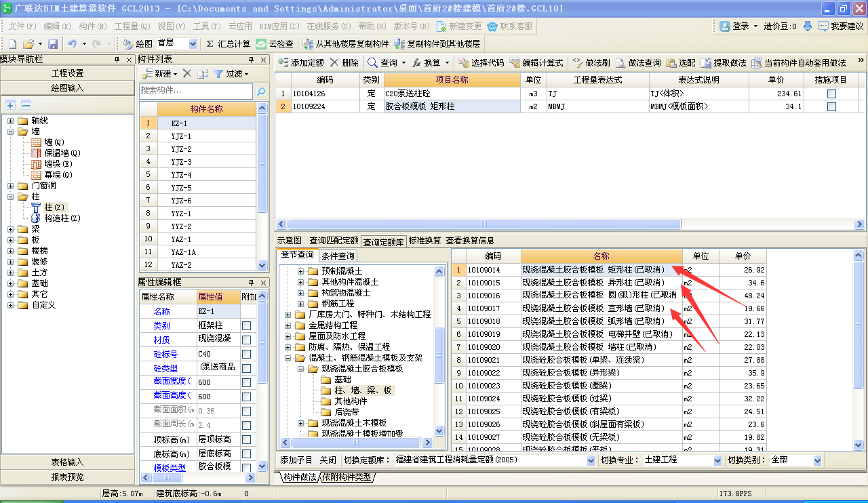Toggle the 附加 checkbox for 顶标高 property
868x503 pixels.
pos(247,439)
